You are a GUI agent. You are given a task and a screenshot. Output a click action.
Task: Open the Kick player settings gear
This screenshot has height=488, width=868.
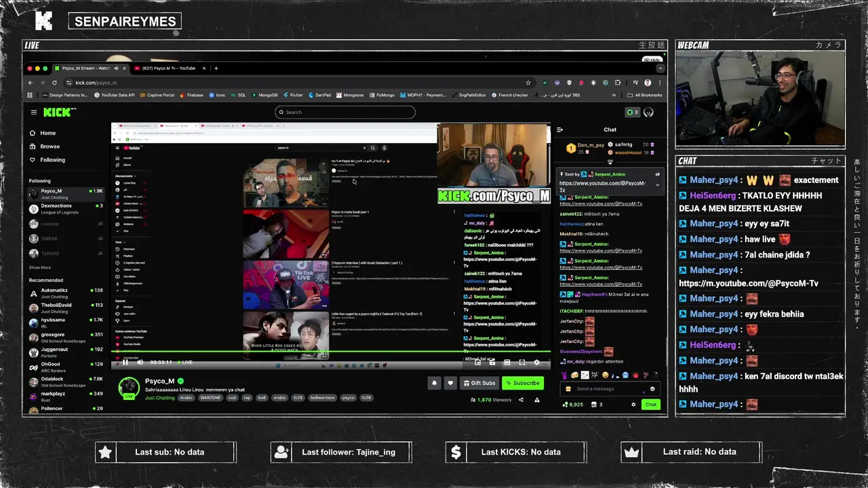[536, 363]
